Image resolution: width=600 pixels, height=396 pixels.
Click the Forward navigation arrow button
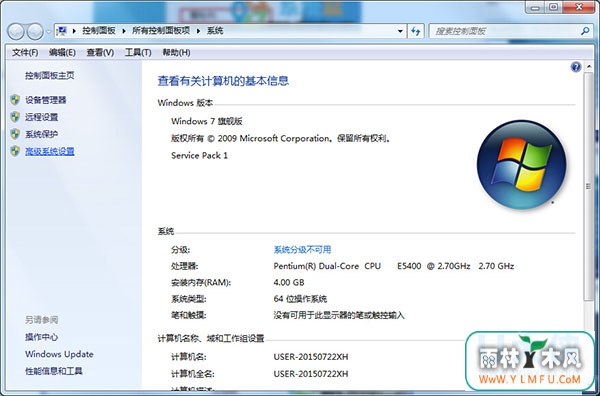point(35,31)
